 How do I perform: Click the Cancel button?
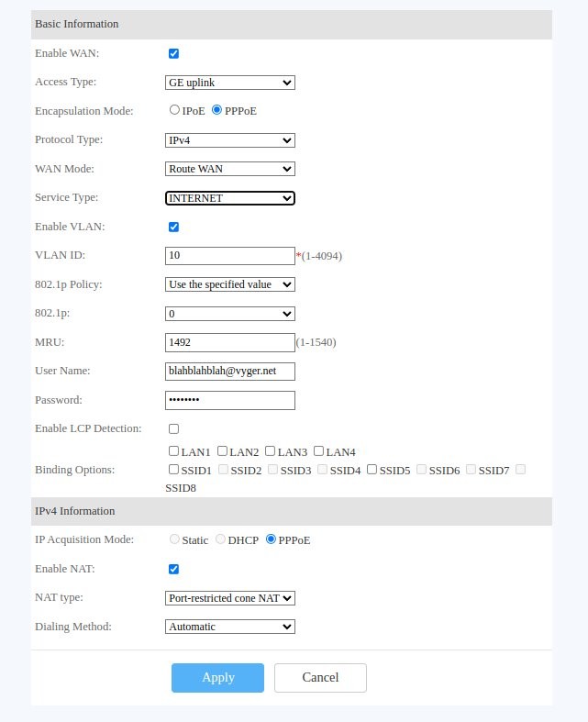320,678
